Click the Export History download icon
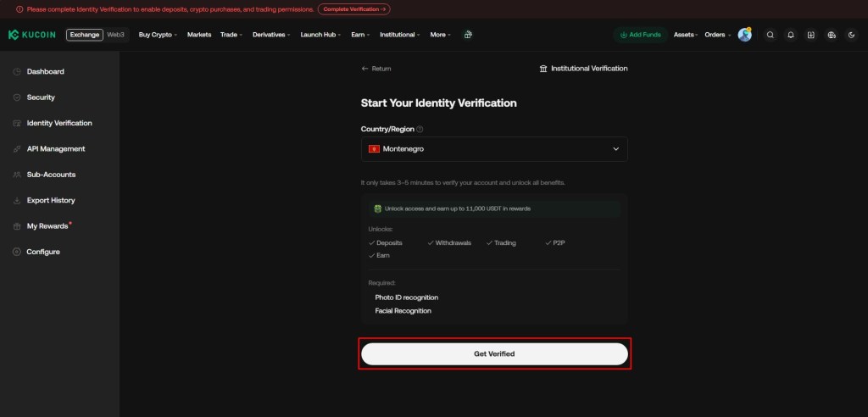The image size is (868, 417). coord(17,201)
